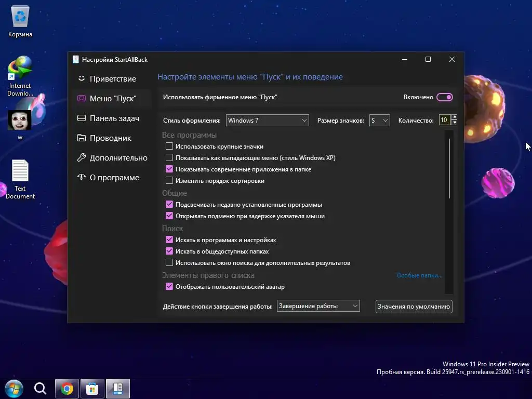Enable Использовать окно поиска checkbox

[169, 262]
